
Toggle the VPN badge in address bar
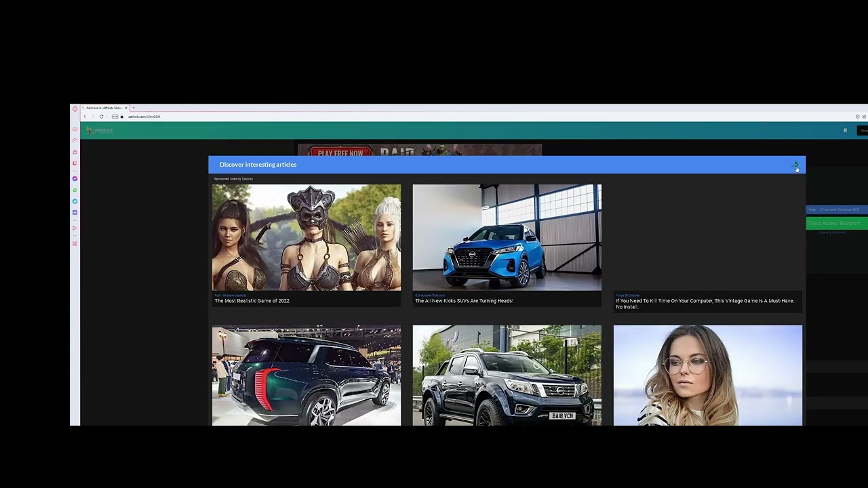point(115,117)
